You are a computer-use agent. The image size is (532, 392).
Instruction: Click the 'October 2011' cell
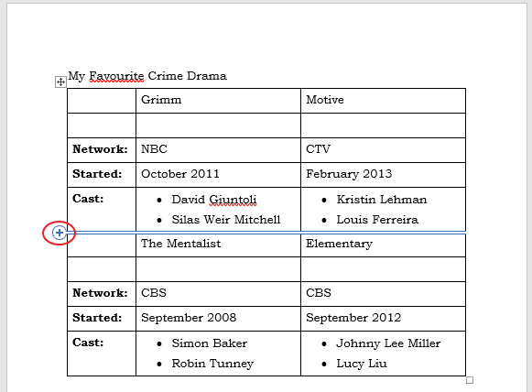pos(218,175)
